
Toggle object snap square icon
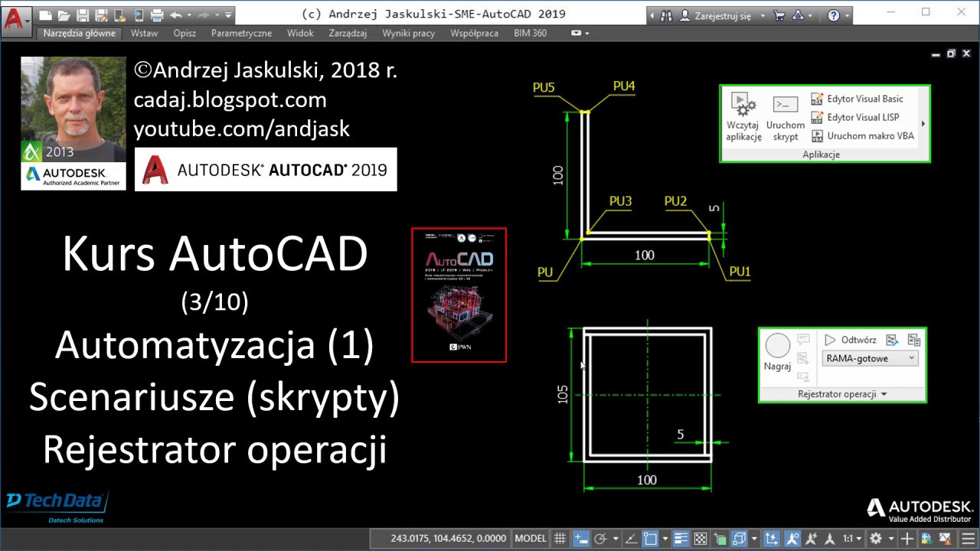[x=650, y=539]
